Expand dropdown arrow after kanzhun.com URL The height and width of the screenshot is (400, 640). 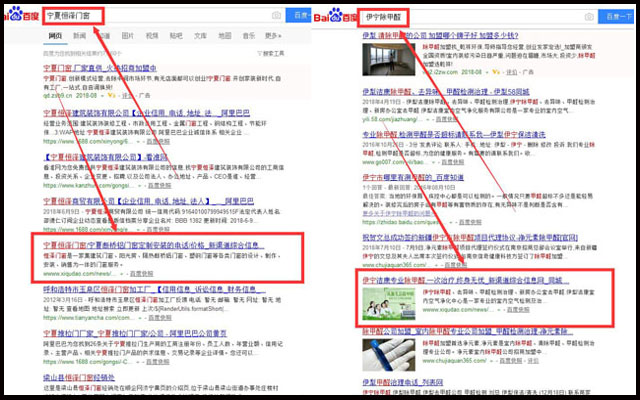click(138, 186)
